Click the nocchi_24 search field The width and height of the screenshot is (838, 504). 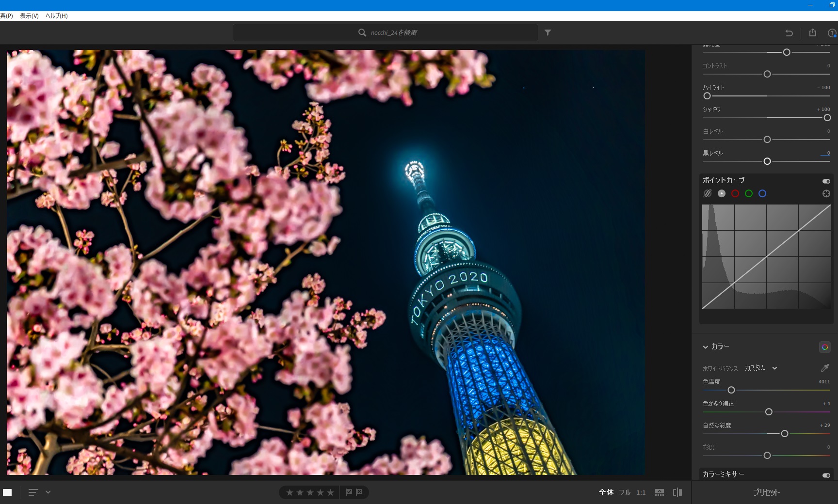click(385, 32)
